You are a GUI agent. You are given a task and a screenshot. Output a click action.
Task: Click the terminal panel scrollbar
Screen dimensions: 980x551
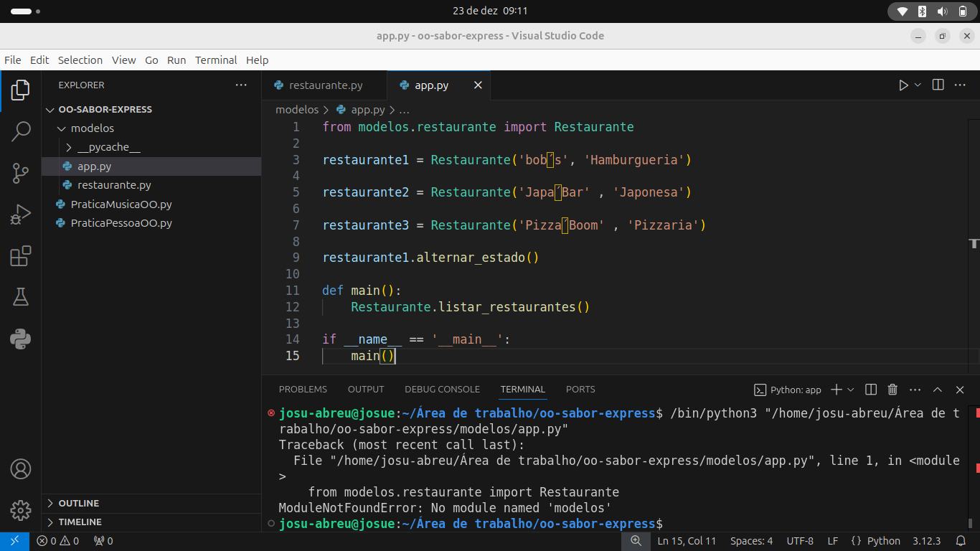pos(970,524)
